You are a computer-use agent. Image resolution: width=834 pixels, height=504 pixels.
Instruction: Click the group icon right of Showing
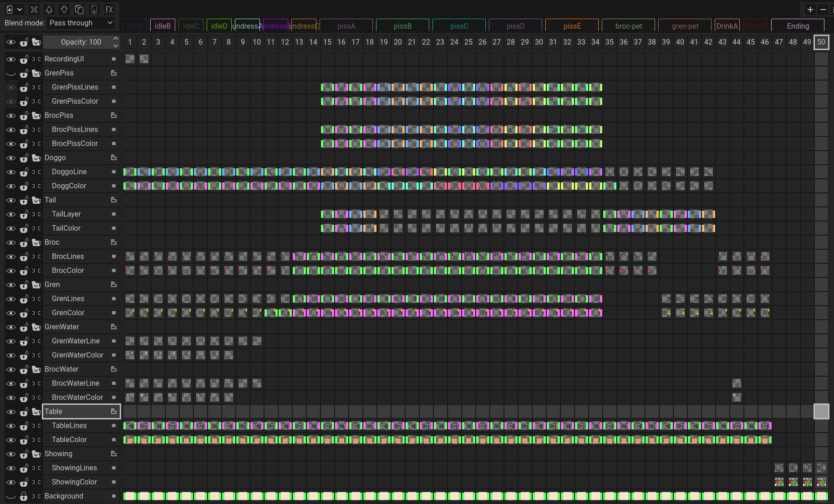(114, 454)
